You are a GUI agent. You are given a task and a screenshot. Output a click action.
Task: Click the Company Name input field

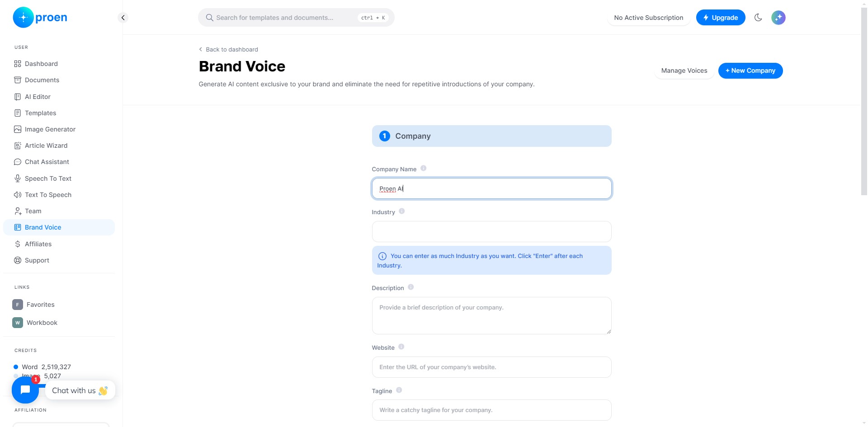(x=491, y=188)
